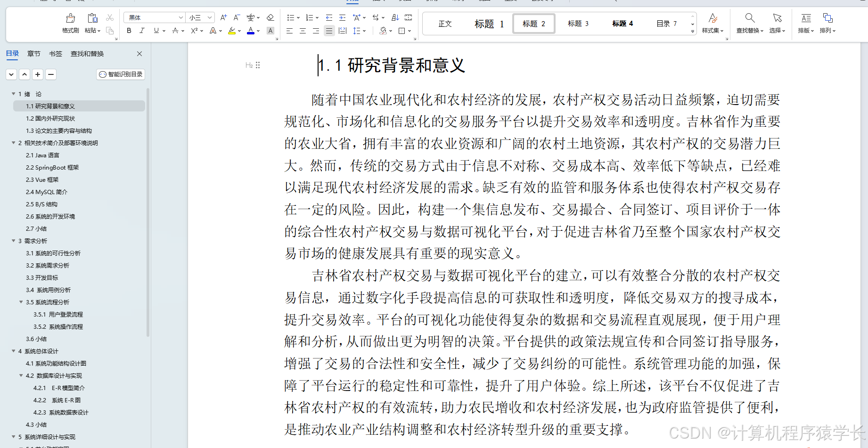Click the paste (粘贴) clipboard icon
This screenshot has width=868, height=448.
click(92, 18)
